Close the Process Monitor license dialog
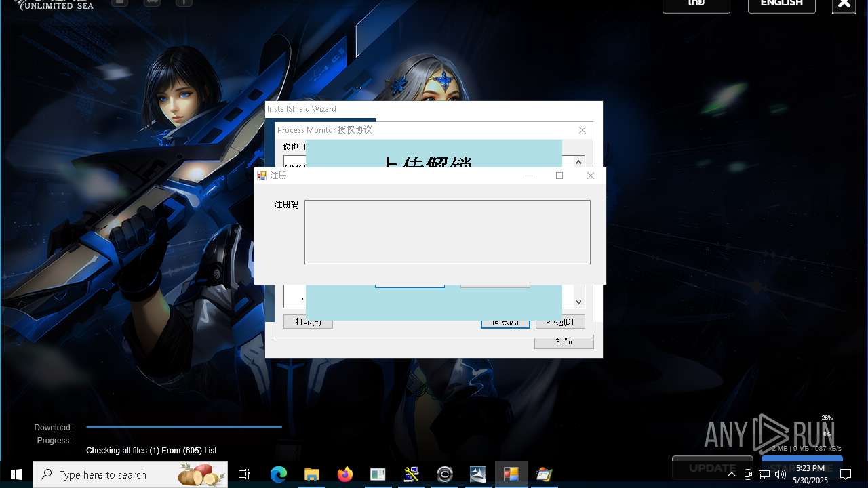 [582, 130]
